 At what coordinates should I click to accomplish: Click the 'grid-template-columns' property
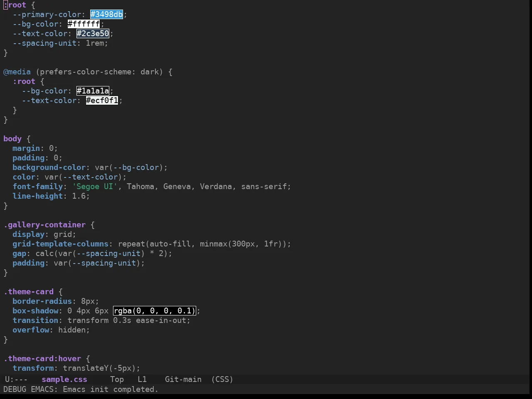click(60, 244)
